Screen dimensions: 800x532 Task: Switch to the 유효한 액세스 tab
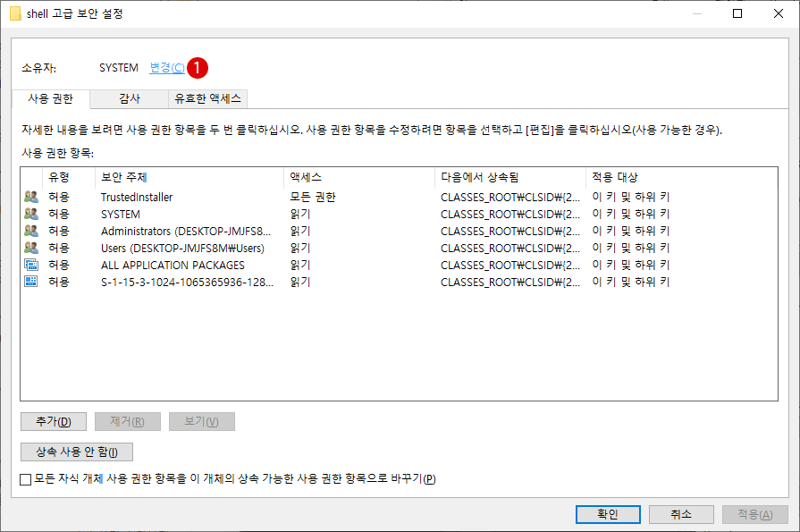pos(207,98)
